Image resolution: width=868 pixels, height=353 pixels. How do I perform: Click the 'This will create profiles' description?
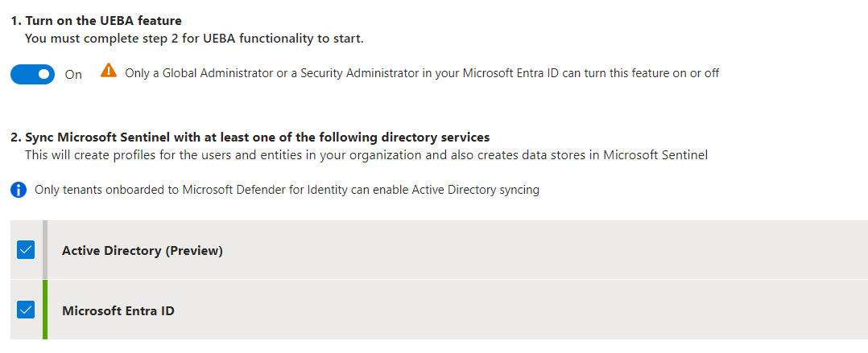tap(366, 155)
